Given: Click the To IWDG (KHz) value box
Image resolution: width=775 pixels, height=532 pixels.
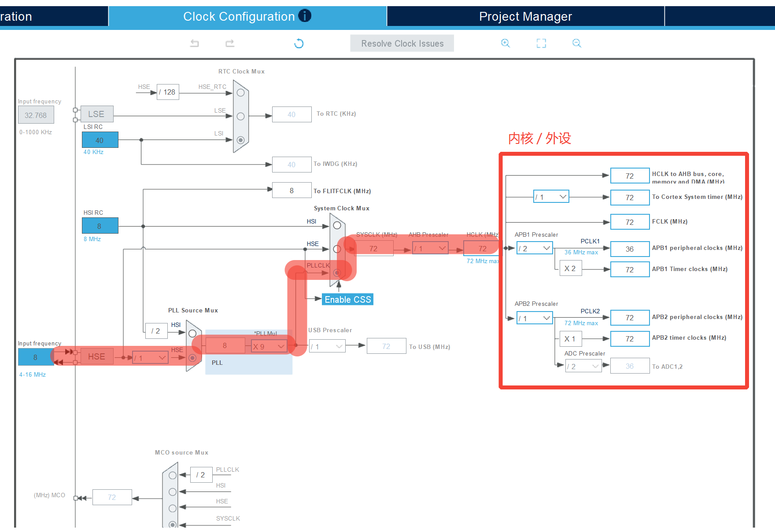Looking at the screenshot, I should pyautogui.click(x=292, y=165).
